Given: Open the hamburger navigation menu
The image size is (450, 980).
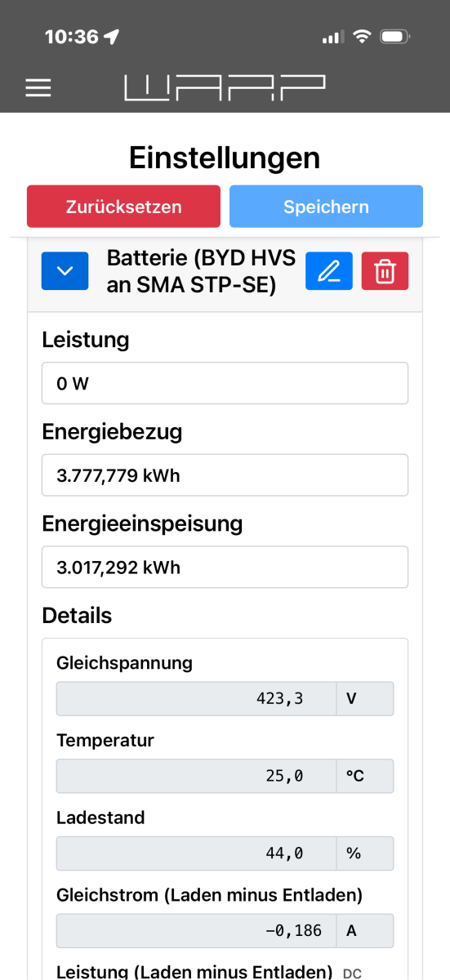Looking at the screenshot, I should click(x=38, y=87).
